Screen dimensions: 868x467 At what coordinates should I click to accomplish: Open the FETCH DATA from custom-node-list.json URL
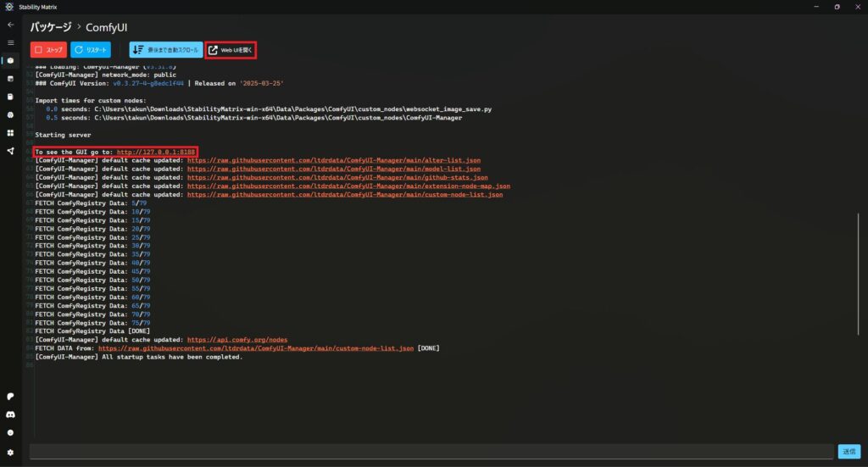[x=256, y=348]
